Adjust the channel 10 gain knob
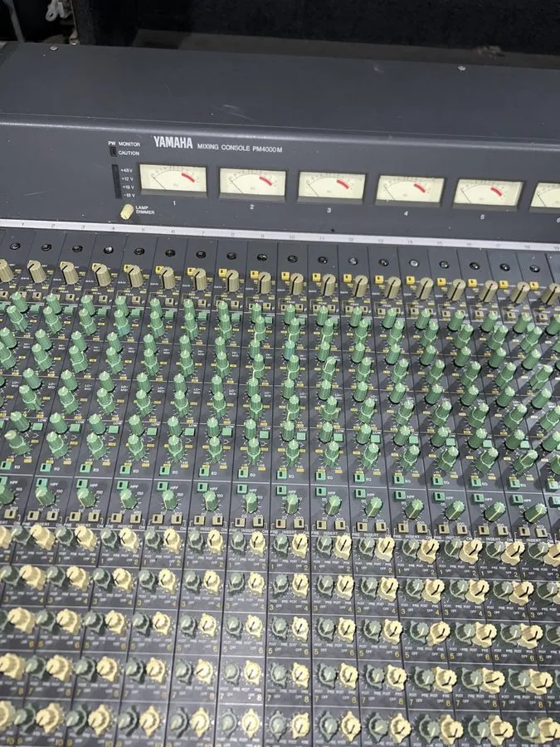 coord(296,284)
